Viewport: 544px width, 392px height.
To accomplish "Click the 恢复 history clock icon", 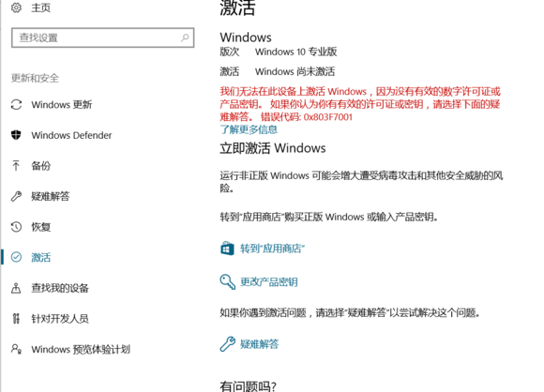I will pyautogui.click(x=16, y=227).
